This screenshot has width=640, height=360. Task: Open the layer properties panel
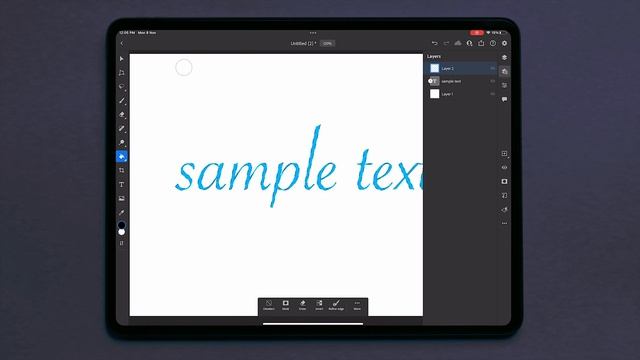coord(504,85)
